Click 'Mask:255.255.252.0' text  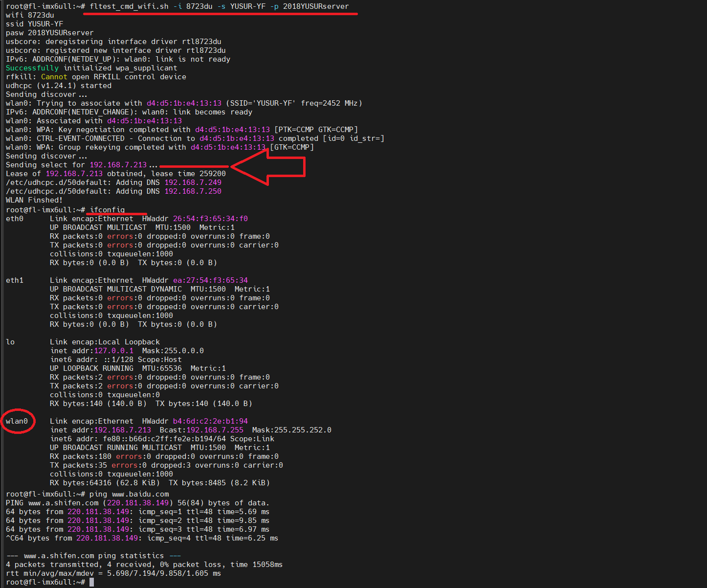pyautogui.click(x=292, y=430)
